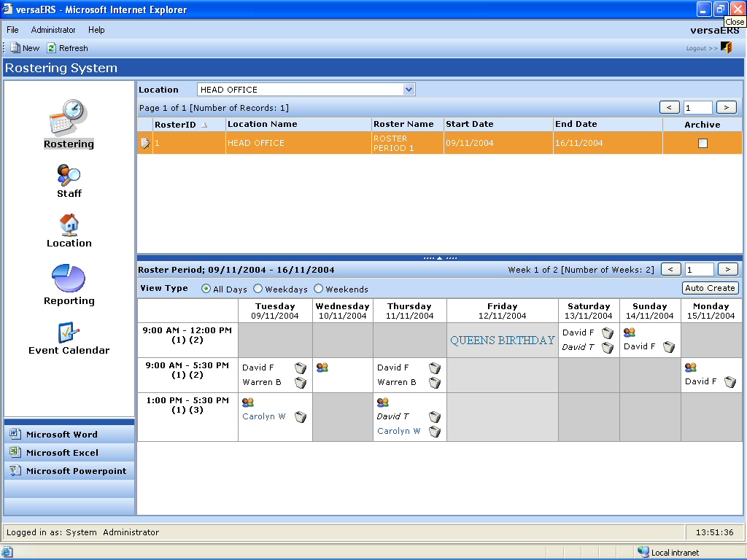This screenshot has width=747, height=560.
Task: Click the Microsoft Excel icon
Action: (15, 452)
